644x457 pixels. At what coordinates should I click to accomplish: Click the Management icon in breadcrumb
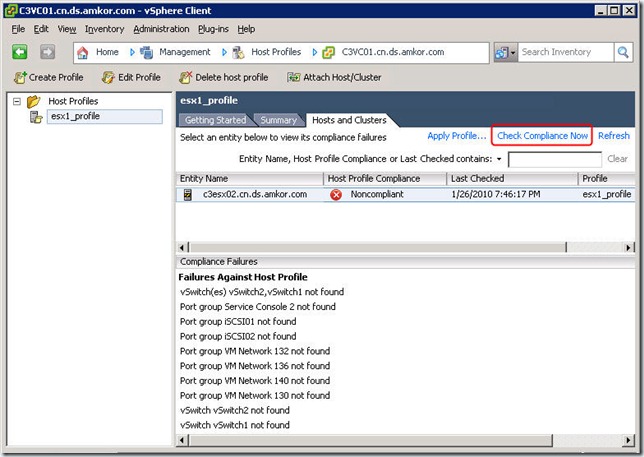point(147,53)
